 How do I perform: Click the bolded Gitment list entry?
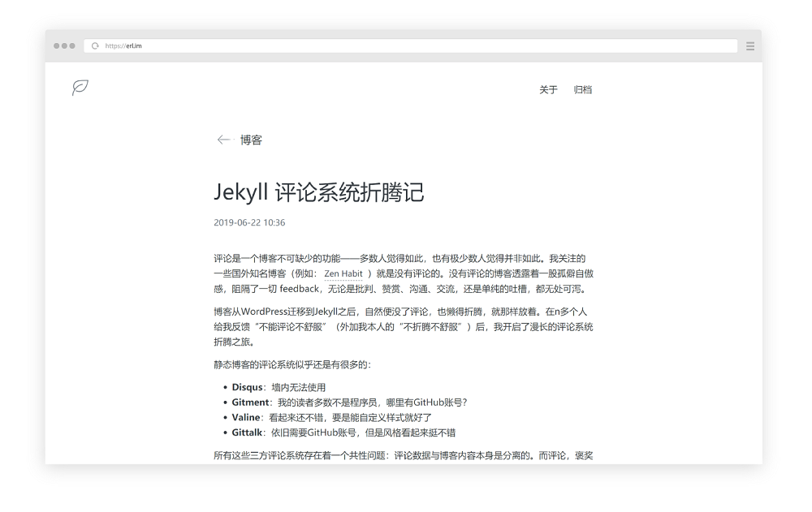coord(249,401)
